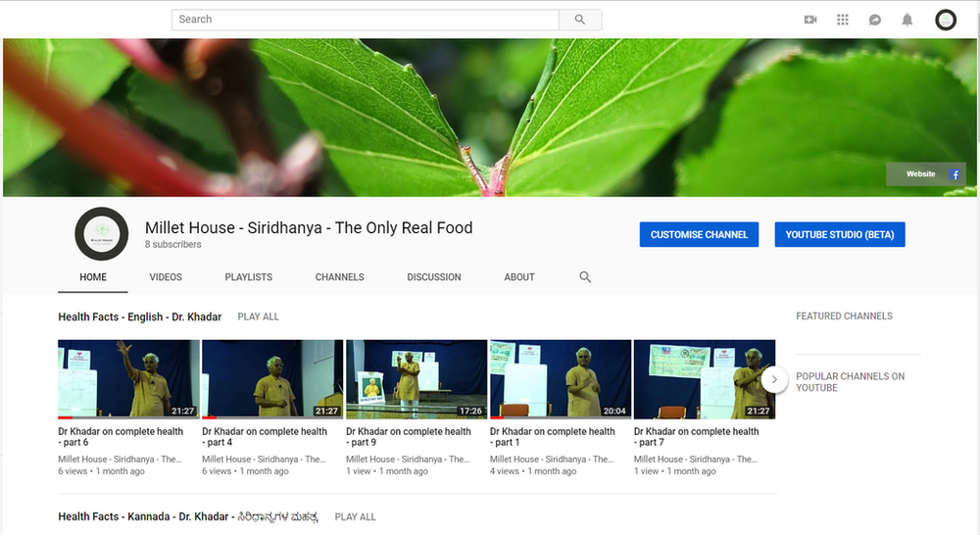Open thumbnail of complete health part 4
This screenshot has width=980, height=535.
point(272,379)
